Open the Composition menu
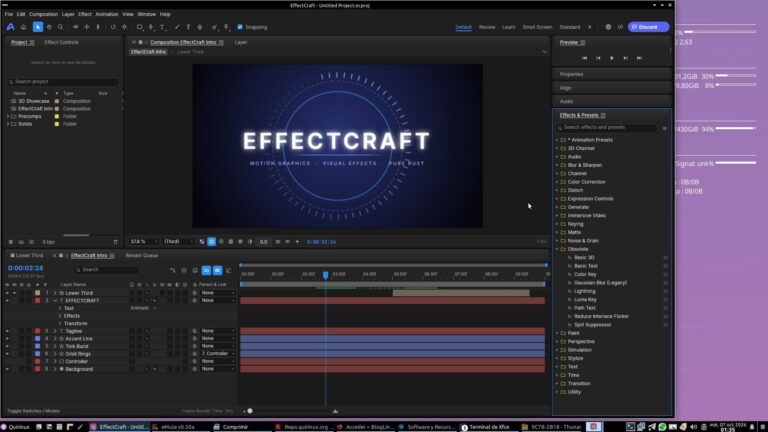 coord(44,14)
